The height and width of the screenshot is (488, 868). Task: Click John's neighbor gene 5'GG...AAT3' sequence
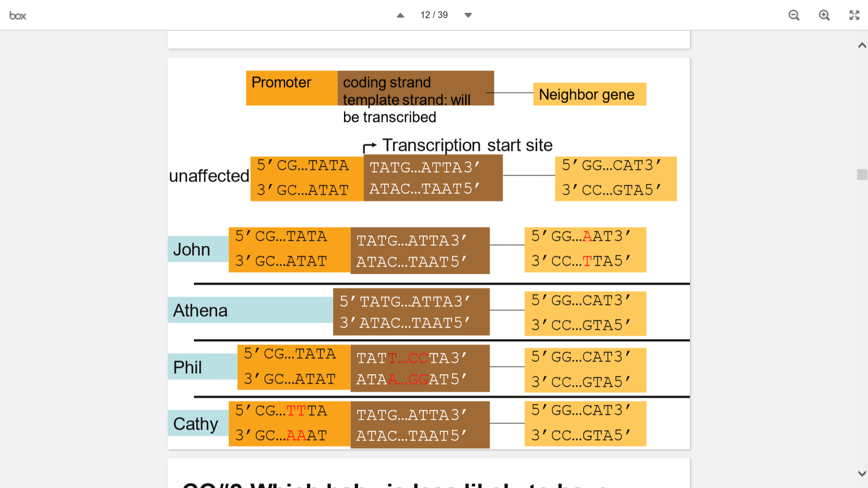coord(581,236)
